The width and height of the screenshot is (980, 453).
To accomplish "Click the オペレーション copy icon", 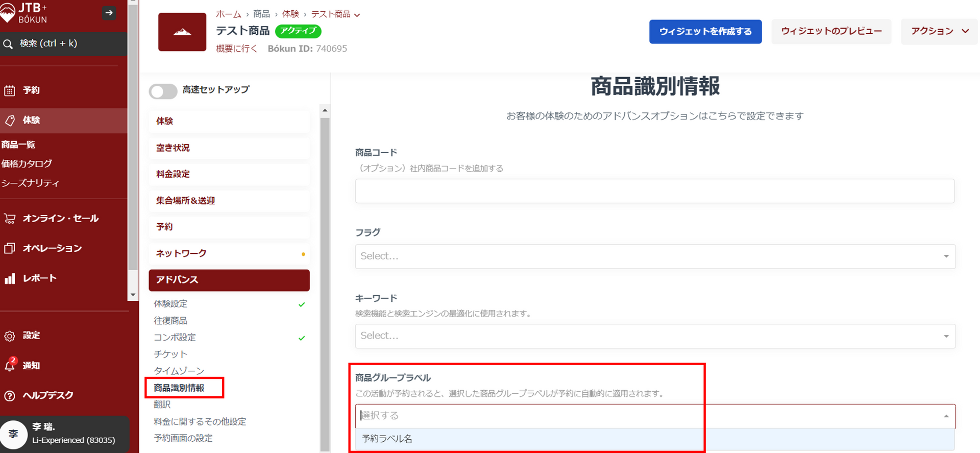I will click(10, 249).
